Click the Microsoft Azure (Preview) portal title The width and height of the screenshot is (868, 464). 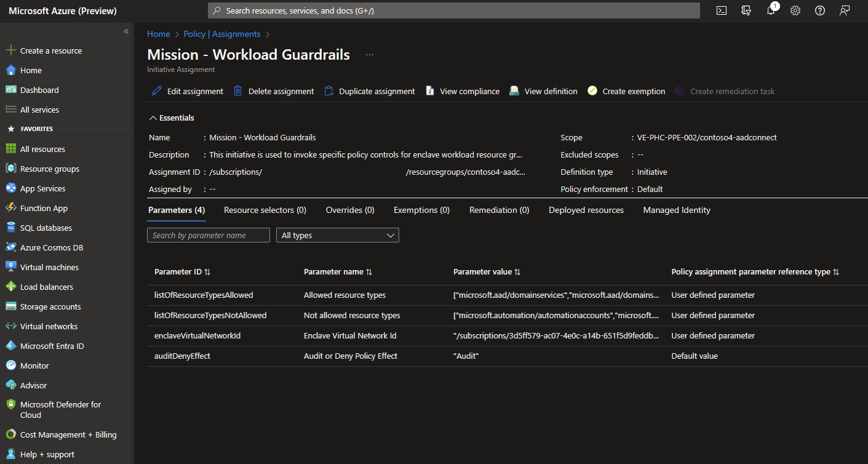tap(63, 11)
